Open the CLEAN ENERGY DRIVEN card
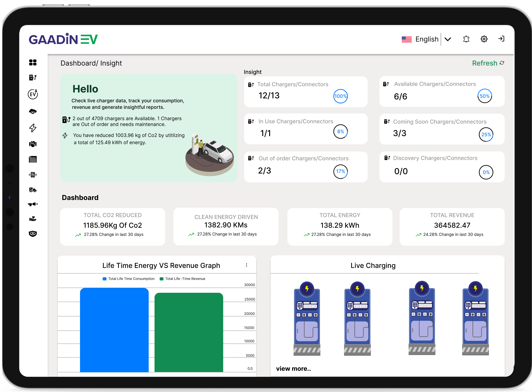Viewport: 532px width, 392px height. [226, 227]
